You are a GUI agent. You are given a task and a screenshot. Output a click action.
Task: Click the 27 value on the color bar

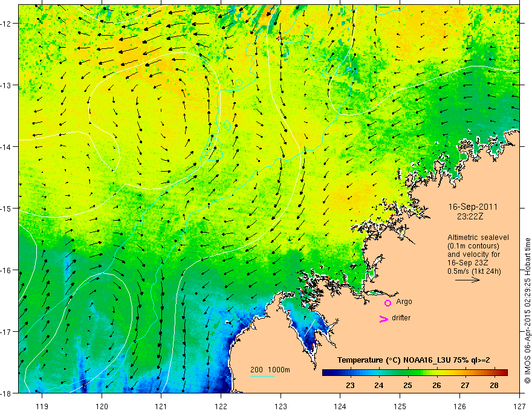pyautogui.click(x=465, y=385)
